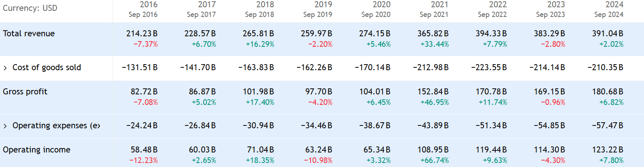Click the 2023 column header
Image resolution: width=644 pixels, height=167 pixels.
(556, 5)
